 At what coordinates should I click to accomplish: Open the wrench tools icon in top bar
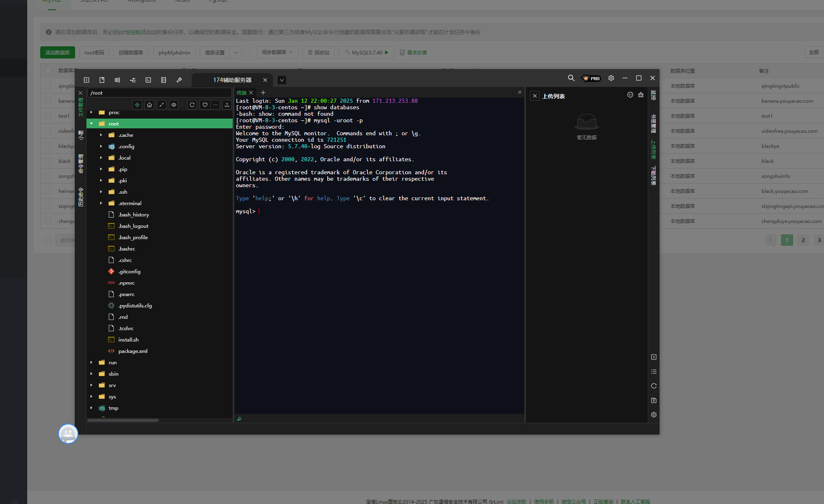click(179, 80)
